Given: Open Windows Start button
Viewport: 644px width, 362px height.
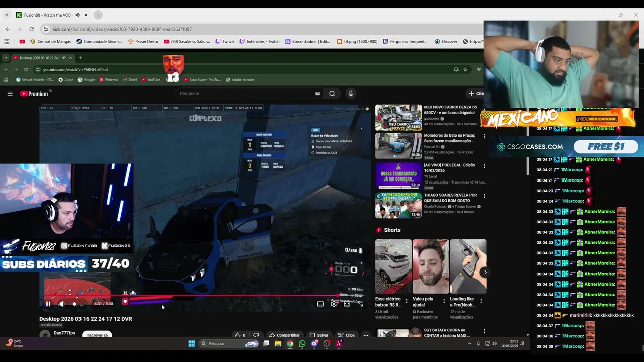Looking at the screenshot, I should click(x=192, y=344).
